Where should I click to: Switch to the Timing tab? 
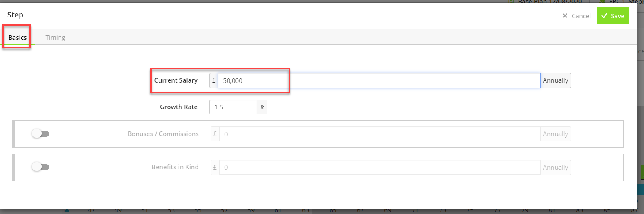(x=55, y=37)
